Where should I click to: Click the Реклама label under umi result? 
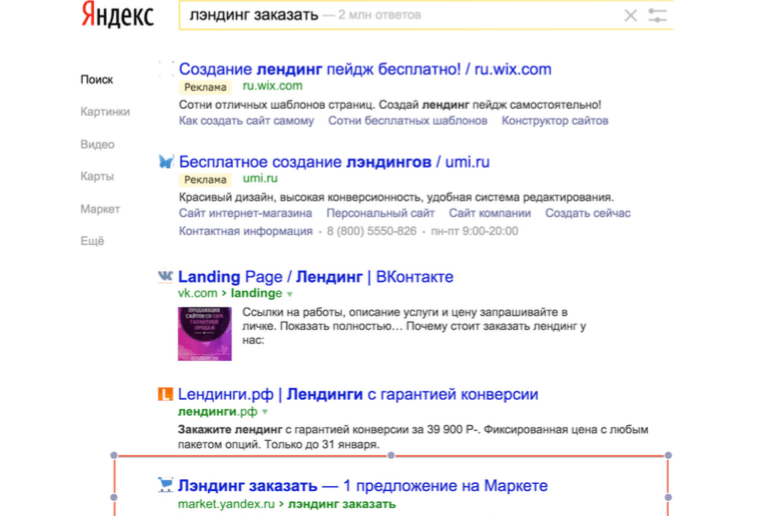pyautogui.click(x=205, y=180)
